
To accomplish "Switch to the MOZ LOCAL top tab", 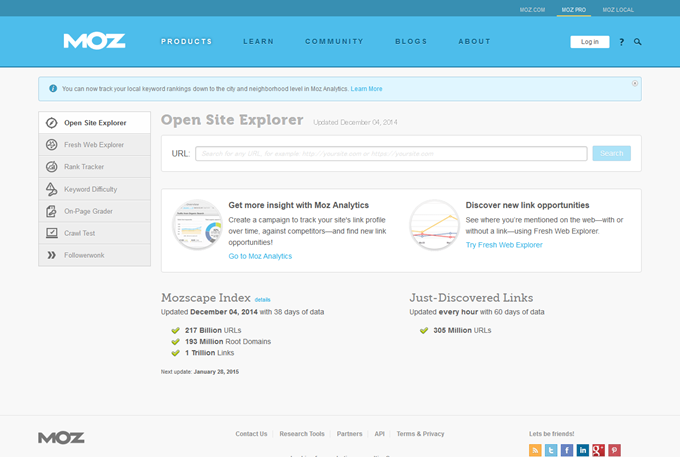I will 618,10.
